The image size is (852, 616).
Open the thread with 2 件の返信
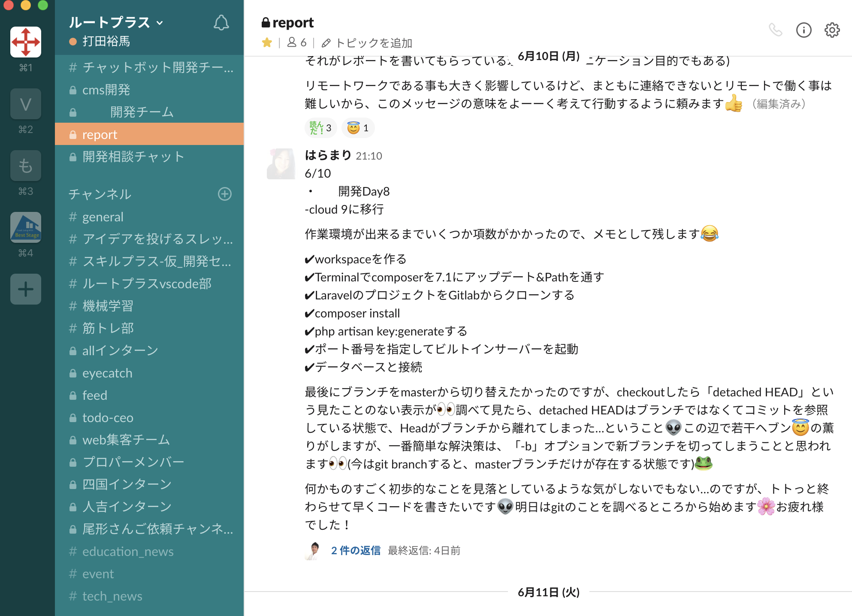pyautogui.click(x=355, y=550)
